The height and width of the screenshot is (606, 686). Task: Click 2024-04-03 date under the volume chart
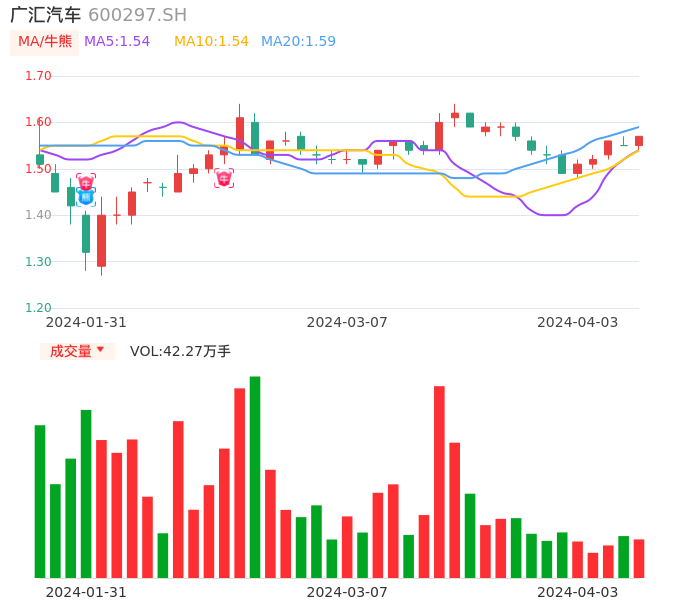tap(578, 591)
